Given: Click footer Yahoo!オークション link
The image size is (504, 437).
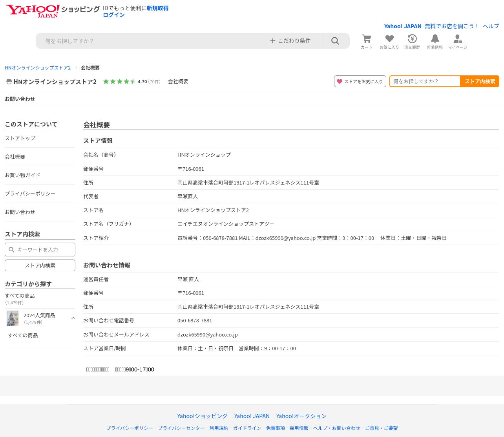Looking at the screenshot, I should tap(301, 416).
